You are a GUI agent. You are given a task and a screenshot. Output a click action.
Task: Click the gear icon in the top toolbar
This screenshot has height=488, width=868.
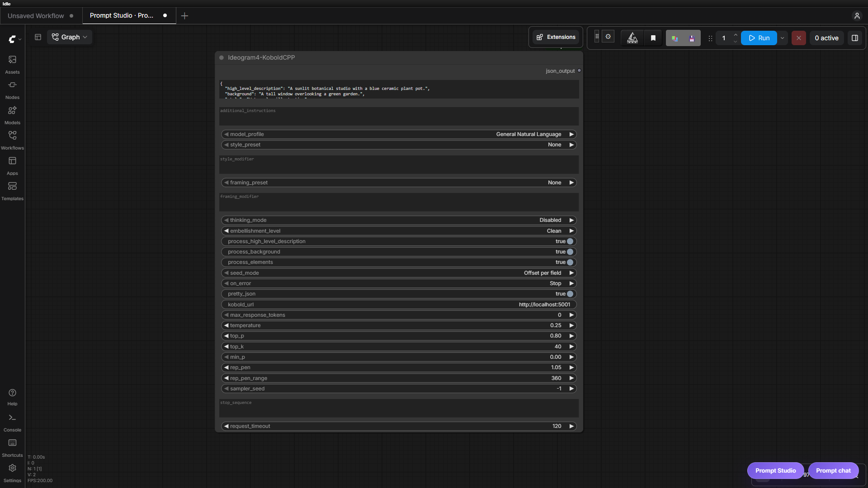pos(608,37)
